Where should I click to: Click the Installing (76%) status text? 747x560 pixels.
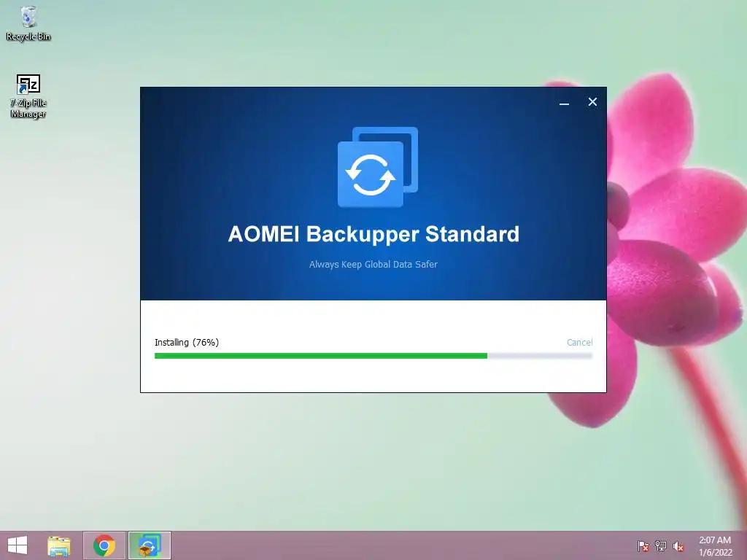(x=186, y=343)
